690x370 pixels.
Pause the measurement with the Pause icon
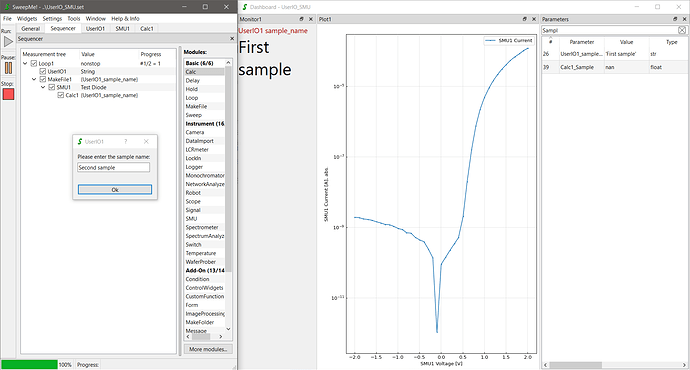click(8, 68)
